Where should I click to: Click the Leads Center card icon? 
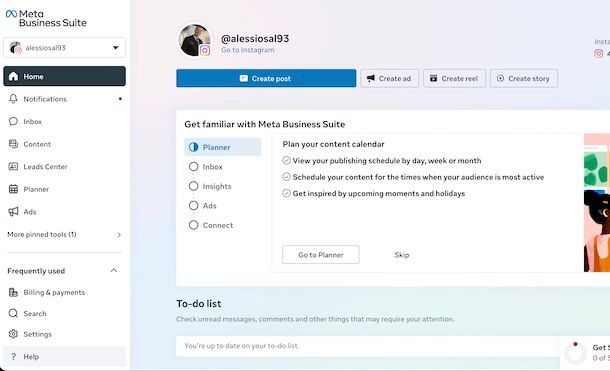(13, 166)
